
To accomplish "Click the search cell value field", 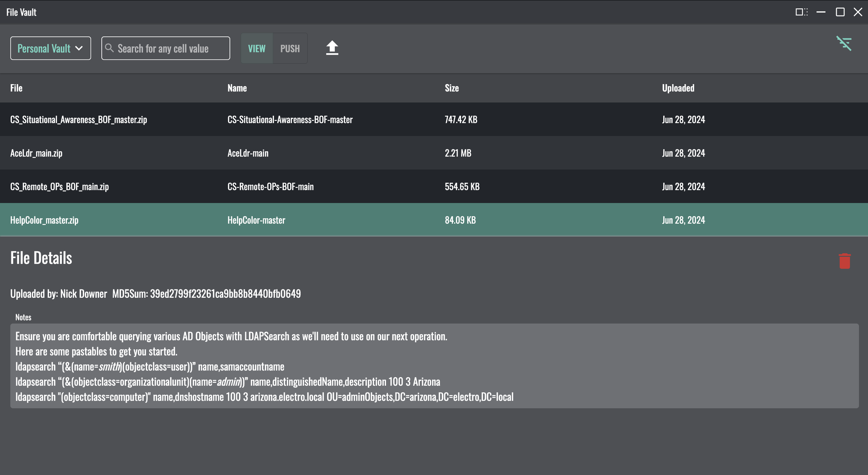I will click(x=170, y=48).
